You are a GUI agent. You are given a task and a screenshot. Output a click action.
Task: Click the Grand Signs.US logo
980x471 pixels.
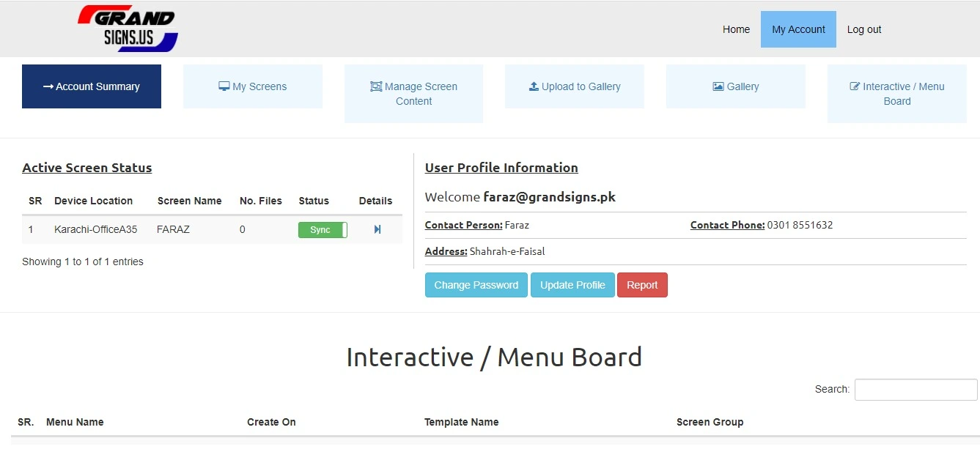click(x=128, y=29)
